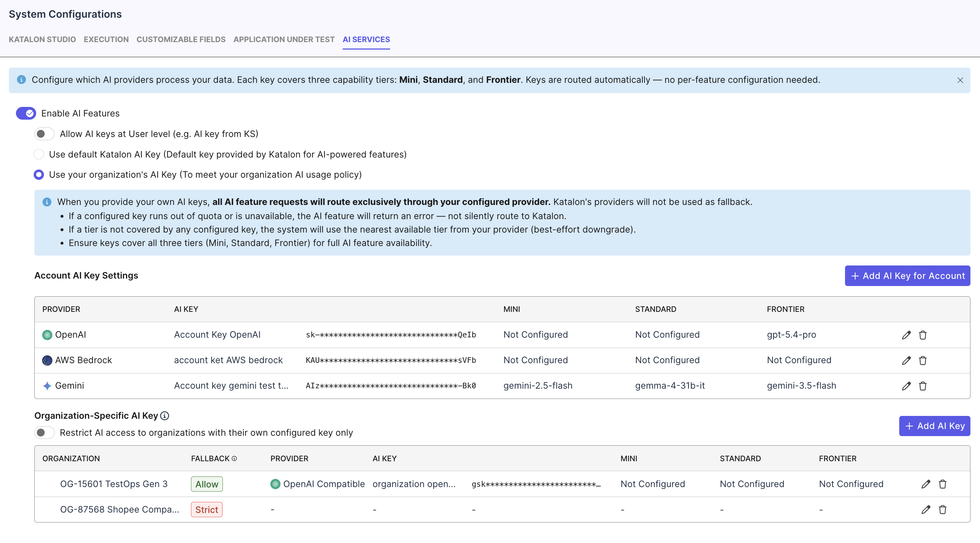Click the masked AIz key ending Bk0
The width and height of the screenshot is (980, 543).
click(x=391, y=386)
